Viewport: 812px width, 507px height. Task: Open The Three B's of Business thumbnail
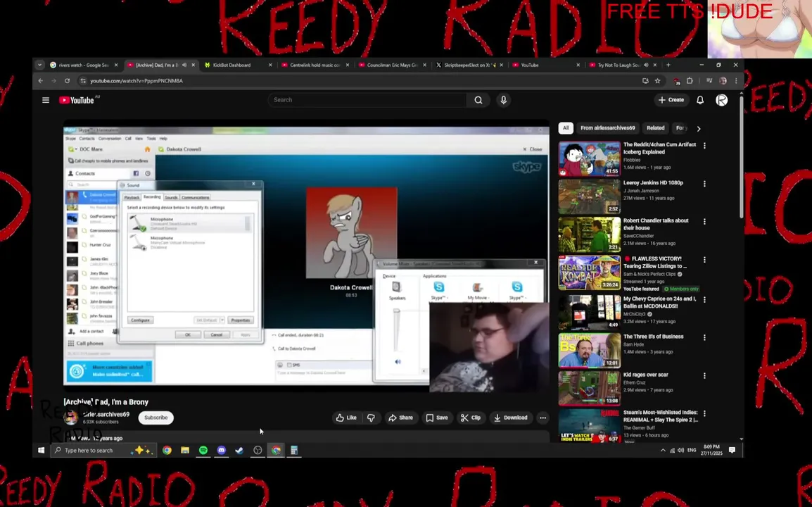tap(590, 350)
